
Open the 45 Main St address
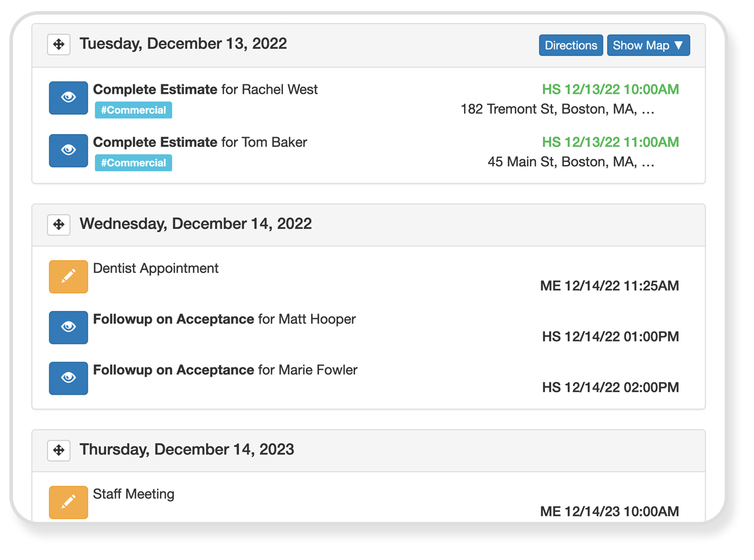pos(571,162)
